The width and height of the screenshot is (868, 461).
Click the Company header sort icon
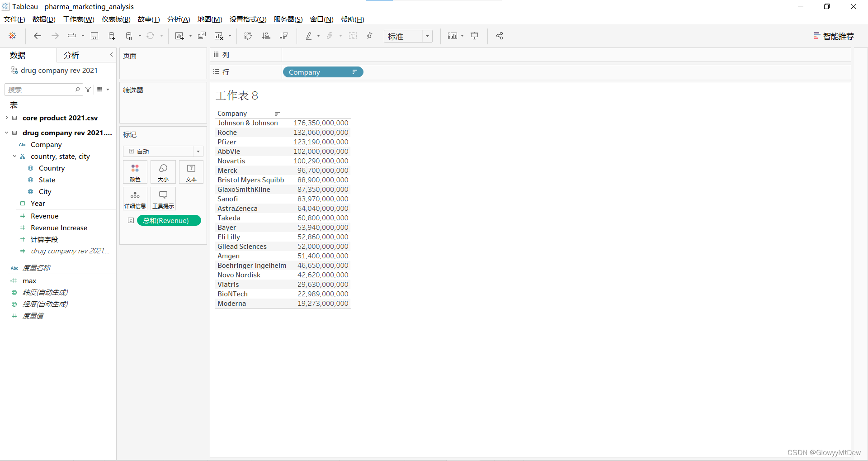click(x=277, y=114)
